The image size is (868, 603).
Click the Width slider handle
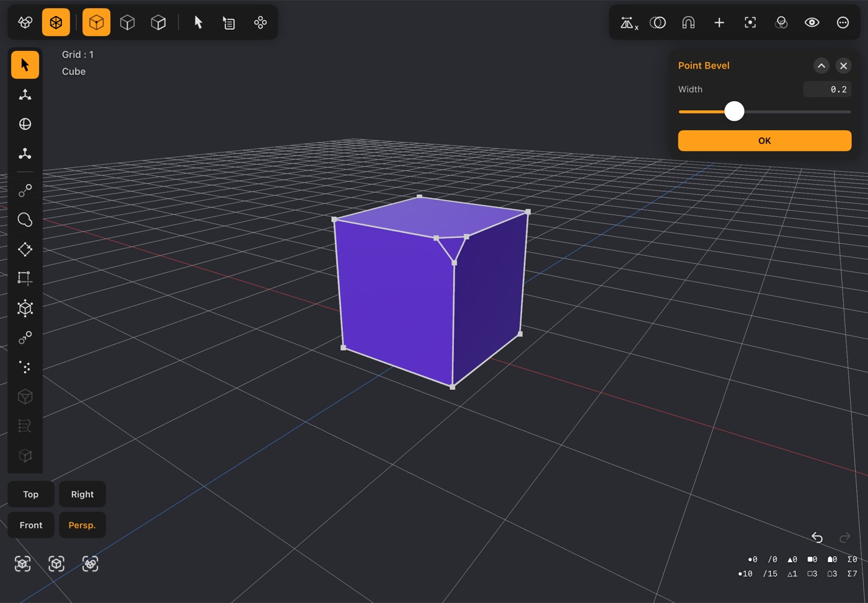(734, 112)
